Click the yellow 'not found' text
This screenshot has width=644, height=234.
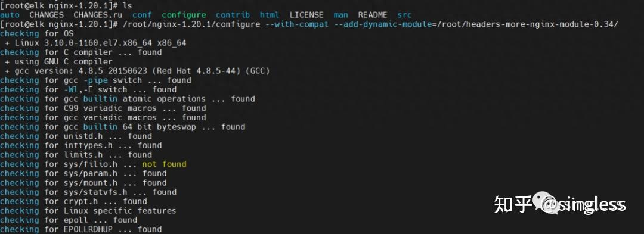(x=165, y=164)
